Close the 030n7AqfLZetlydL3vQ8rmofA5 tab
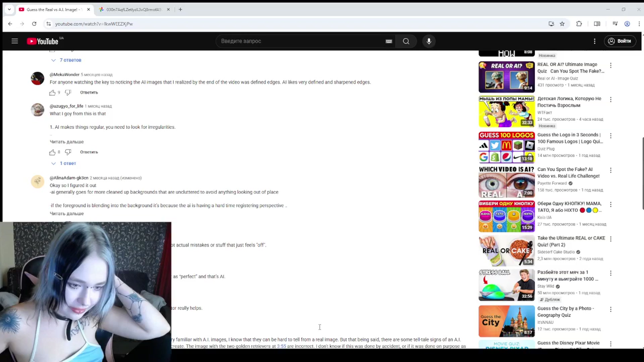This screenshot has height=362, width=644. (168, 9)
